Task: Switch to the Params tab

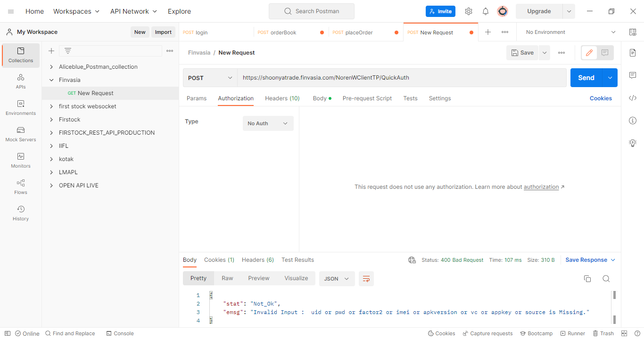Action: click(x=197, y=98)
